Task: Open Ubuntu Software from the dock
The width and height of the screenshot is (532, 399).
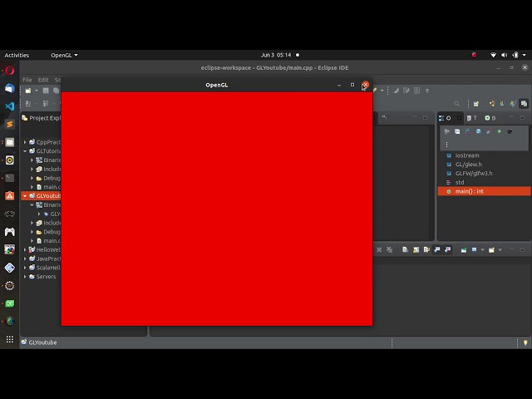Action: pyautogui.click(x=9, y=196)
